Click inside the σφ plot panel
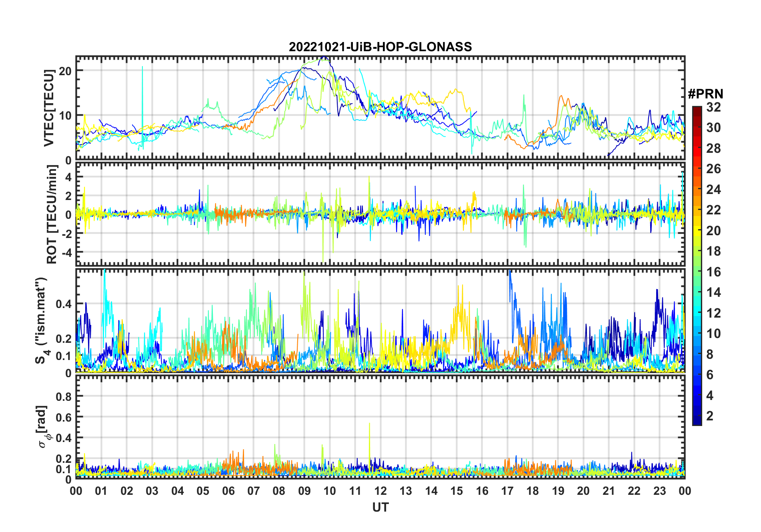 (x=380, y=427)
